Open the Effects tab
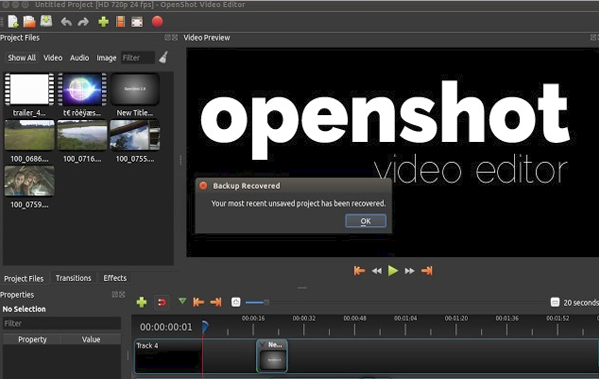The height and width of the screenshot is (379, 599). click(115, 278)
